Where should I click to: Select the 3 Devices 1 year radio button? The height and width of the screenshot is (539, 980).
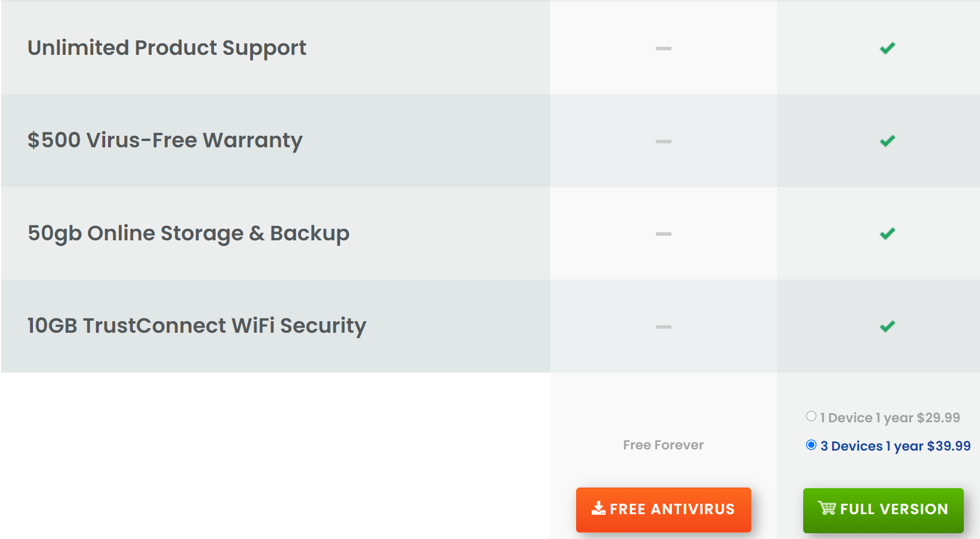coord(811,445)
